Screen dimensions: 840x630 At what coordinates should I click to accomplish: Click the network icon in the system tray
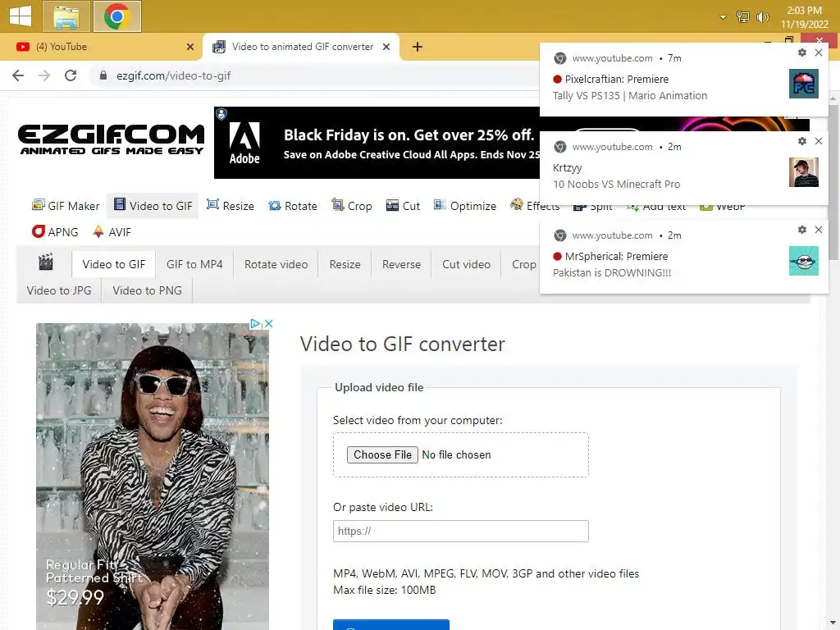743,17
